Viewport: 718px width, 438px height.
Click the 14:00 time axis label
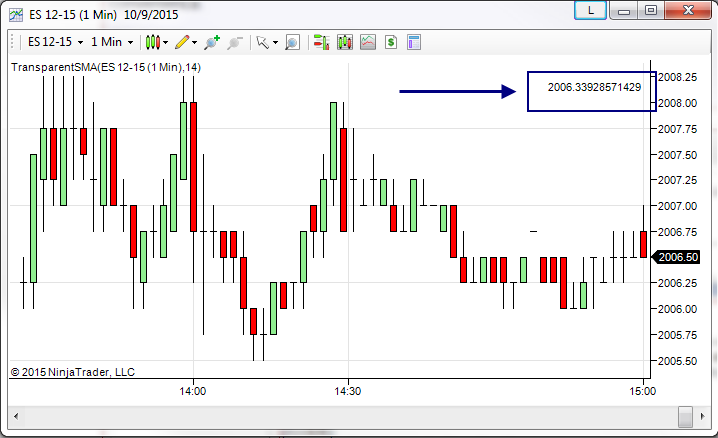point(193,391)
